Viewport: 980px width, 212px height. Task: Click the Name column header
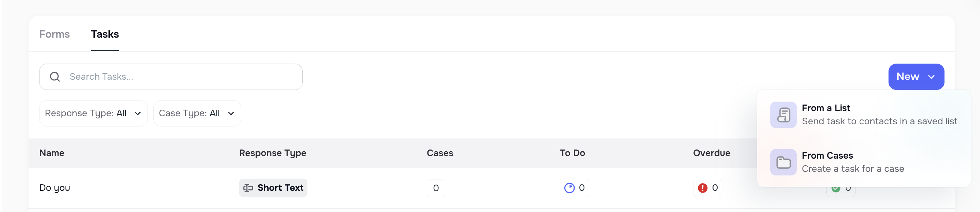pyautogui.click(x=52, y=153)
